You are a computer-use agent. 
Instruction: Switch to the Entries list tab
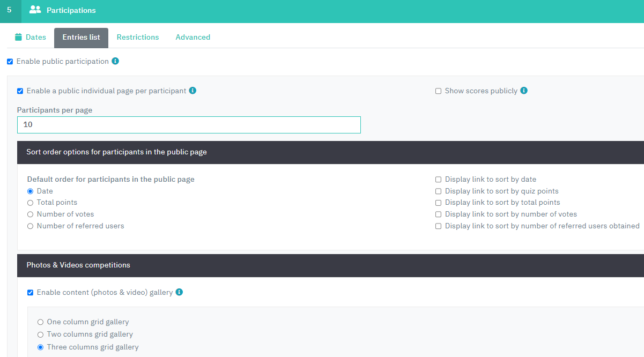click(81, 38)
